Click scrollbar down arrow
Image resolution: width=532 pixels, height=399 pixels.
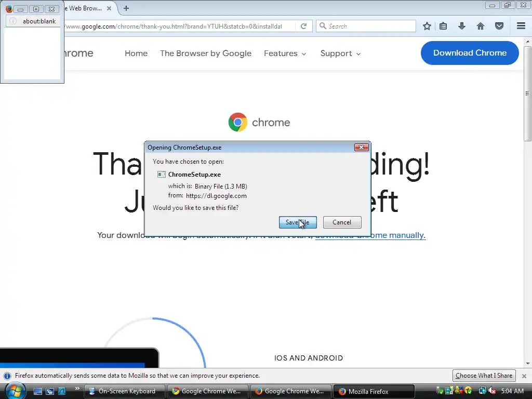tap(527, 363)
